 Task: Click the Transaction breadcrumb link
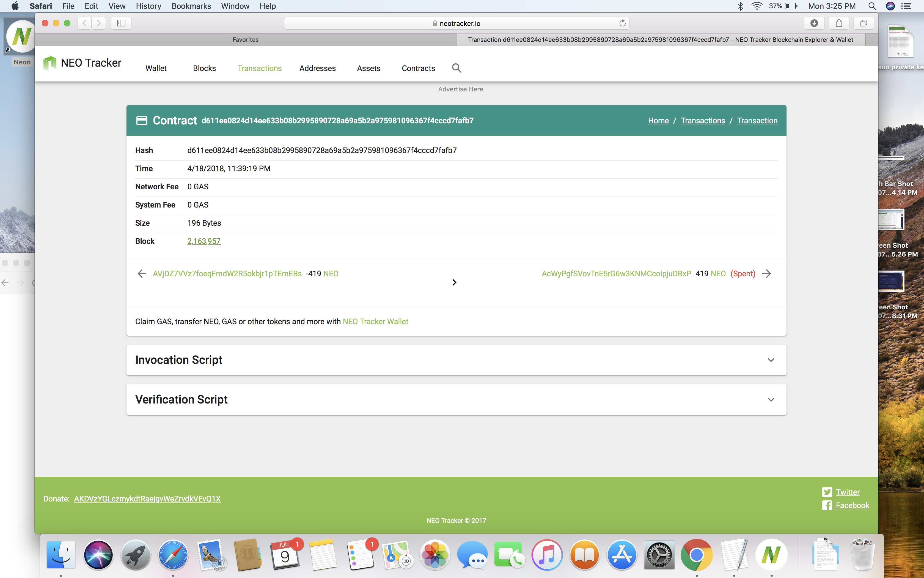click(x=757, y=121)
